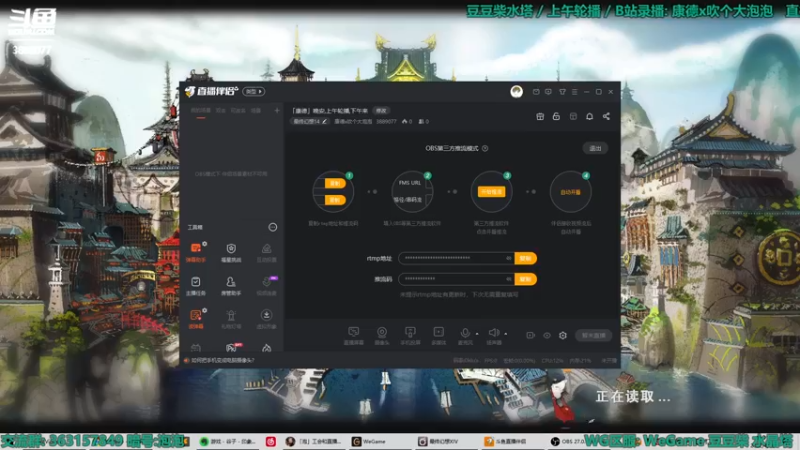Toggle 自动开播 in step 4 circle
This screenshot has width=800, height=450.
[570, 192]
